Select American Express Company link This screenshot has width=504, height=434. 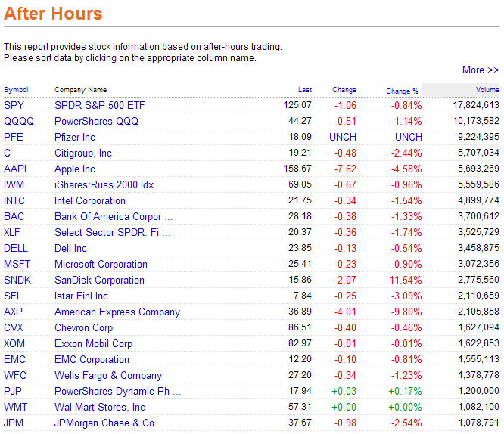[117, 312]
